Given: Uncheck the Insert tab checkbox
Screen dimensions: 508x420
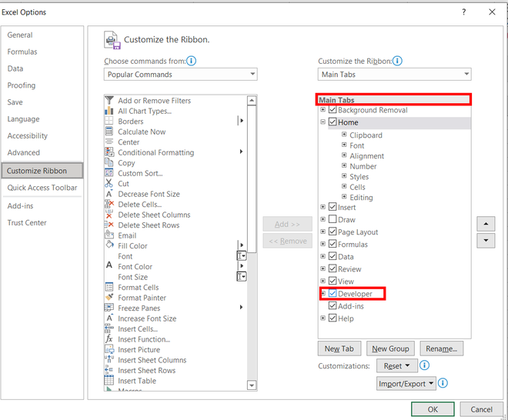Looking at the screenshot, I should coord(333,207).
